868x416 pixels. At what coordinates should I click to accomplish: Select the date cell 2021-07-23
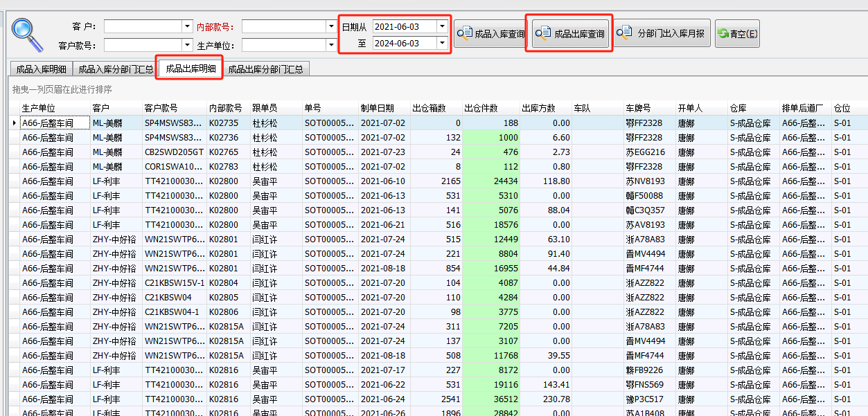click(x=384, y=152)
